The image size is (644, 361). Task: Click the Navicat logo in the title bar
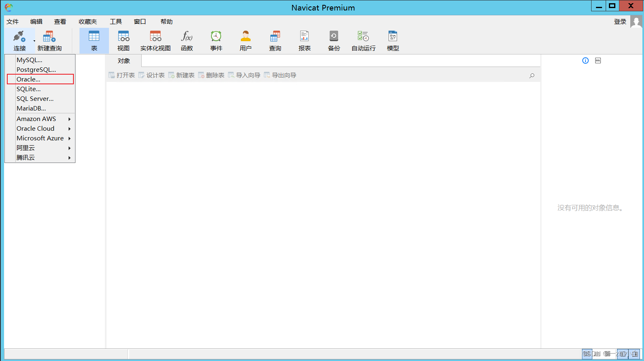pos(8,7)
